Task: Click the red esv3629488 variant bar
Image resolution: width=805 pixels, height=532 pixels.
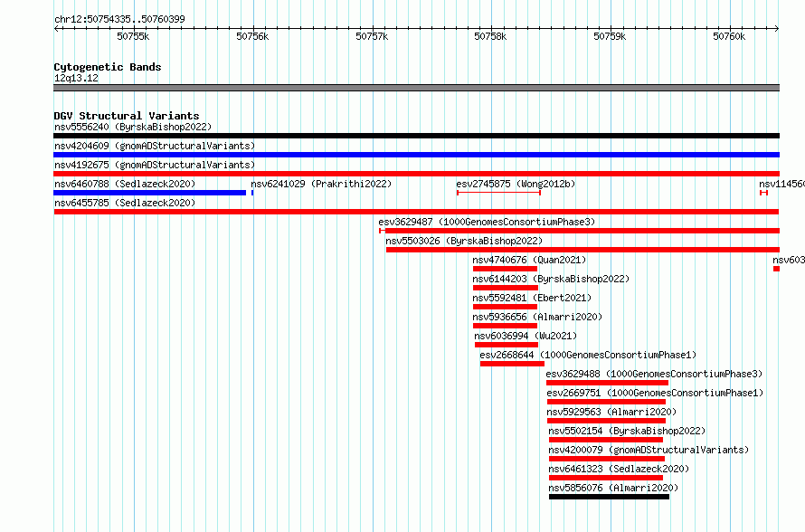Action: click(x=607, y=383)
